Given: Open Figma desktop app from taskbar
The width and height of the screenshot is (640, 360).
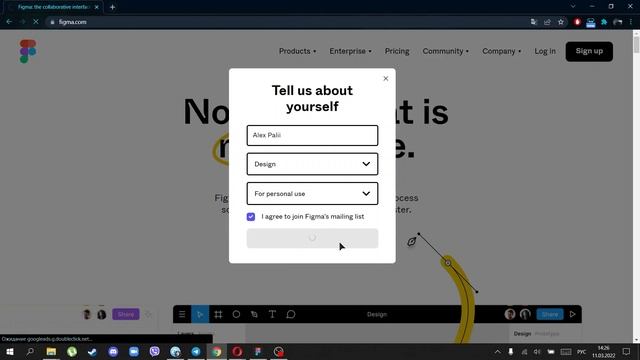Looking at the screenshot, I should click(258, 351).
